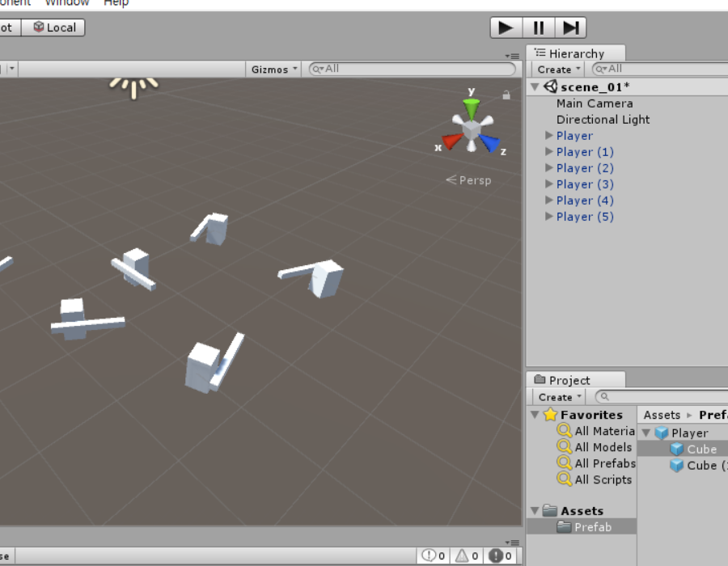Open the Project Create dropdown
Viewport: 728px width, 566px height.
pyautogui.click(x=560, y=397)
